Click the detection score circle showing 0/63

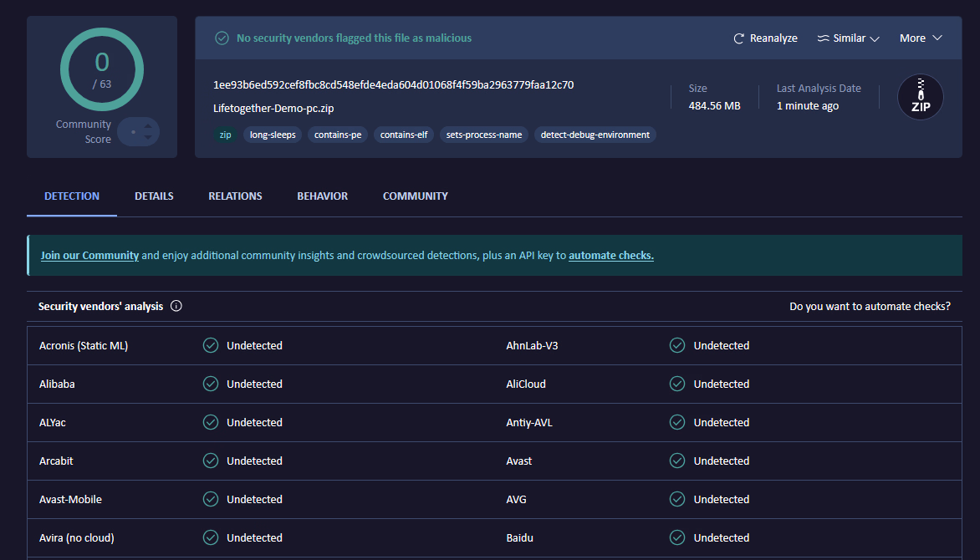102,69
